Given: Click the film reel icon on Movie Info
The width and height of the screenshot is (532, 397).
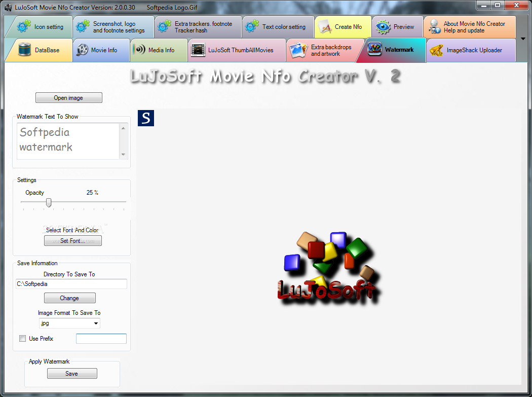Looking at the screenshot, I should [x=82, y=50].
